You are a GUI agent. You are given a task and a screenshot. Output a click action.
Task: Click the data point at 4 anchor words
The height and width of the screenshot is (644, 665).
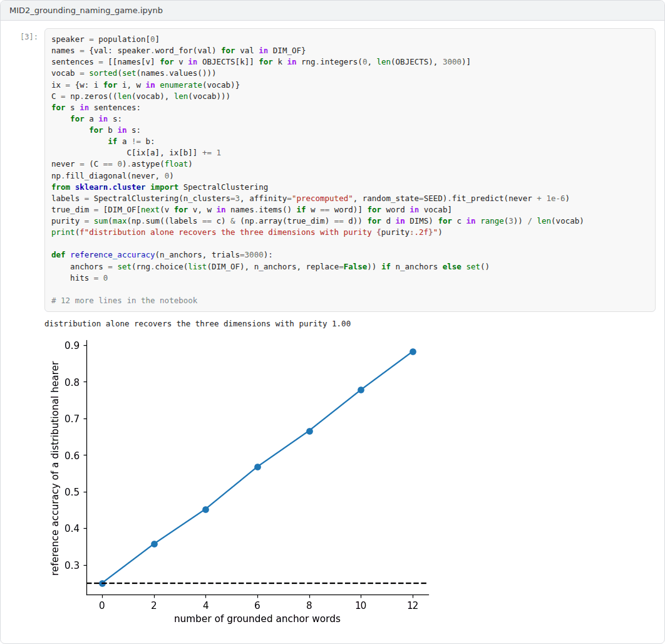pos(205,509)
